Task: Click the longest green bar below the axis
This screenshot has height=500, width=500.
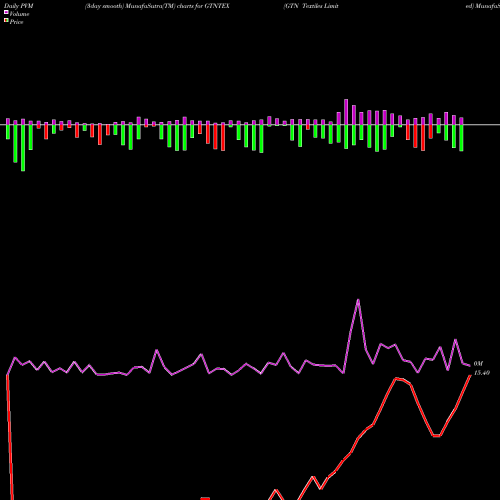Action: tap(23, 148)
